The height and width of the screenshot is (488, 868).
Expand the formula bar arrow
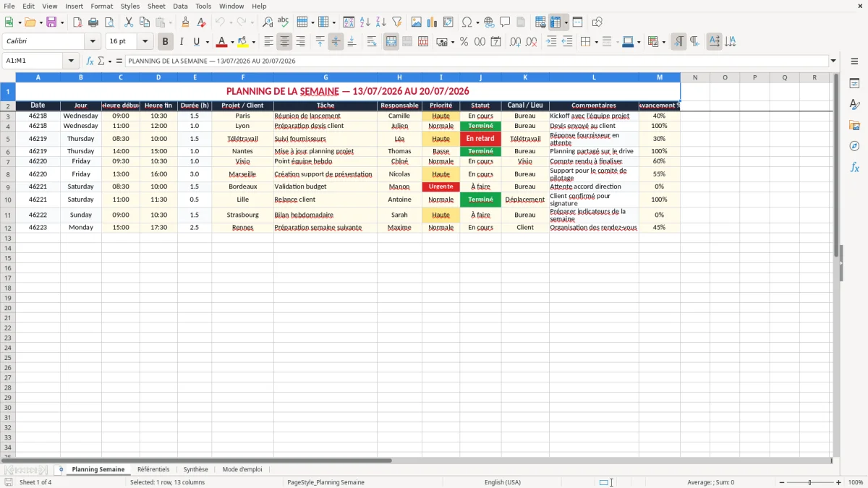click(833, 61)
